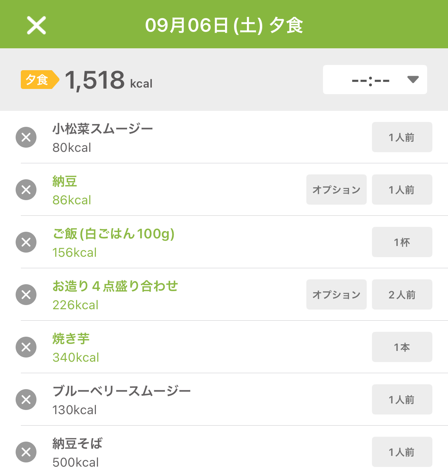
Task: Change 小松菜スムージー serving 1人前
Action: (402, 137)
